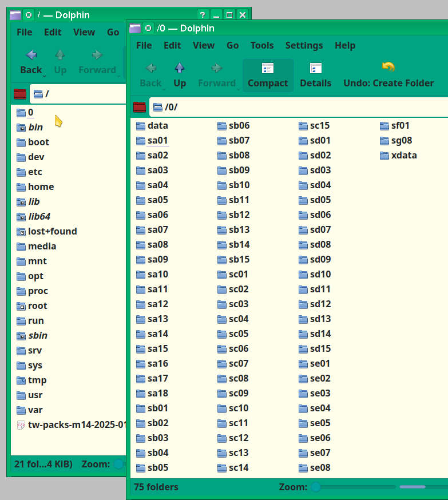Click the help button in / window titlebar
The width and height of the screenshot is (448, 500).
[x=203, y=15]
